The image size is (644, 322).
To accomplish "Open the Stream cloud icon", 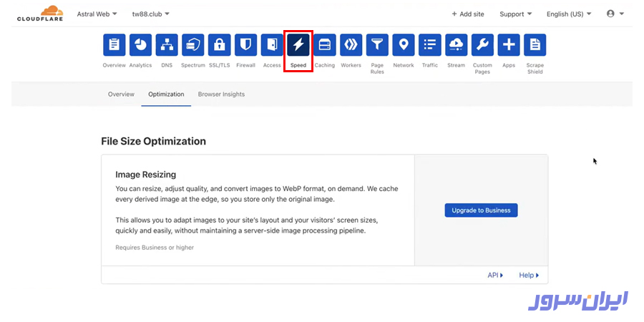I will pyautogui.click(x=456, y=45).
